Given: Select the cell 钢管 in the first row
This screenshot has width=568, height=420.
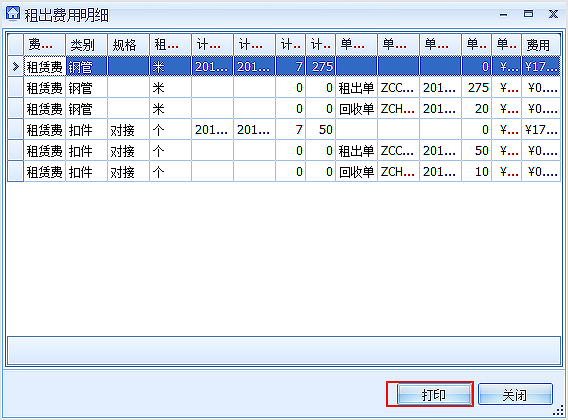Looking at the screenshot, I should point(86,67).
